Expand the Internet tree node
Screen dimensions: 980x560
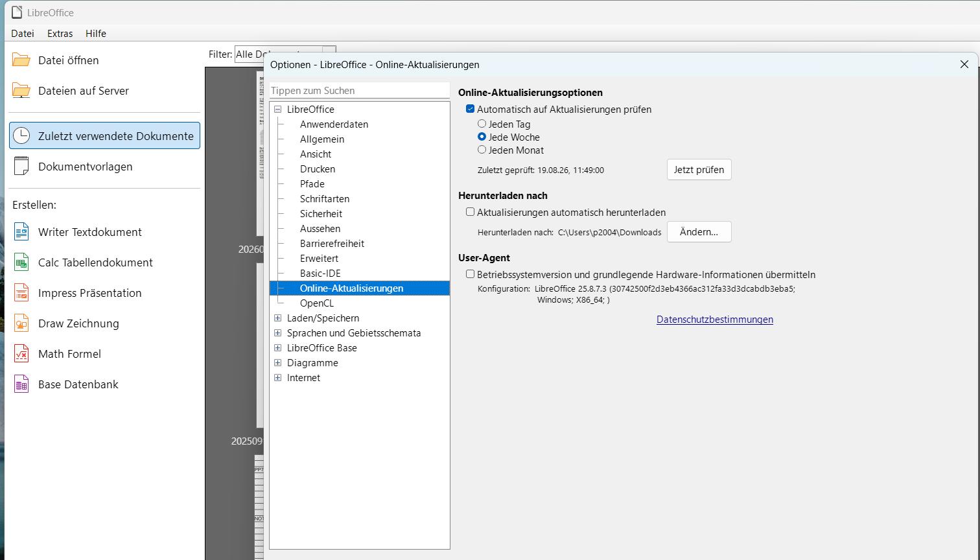click(x=278, y=377)
